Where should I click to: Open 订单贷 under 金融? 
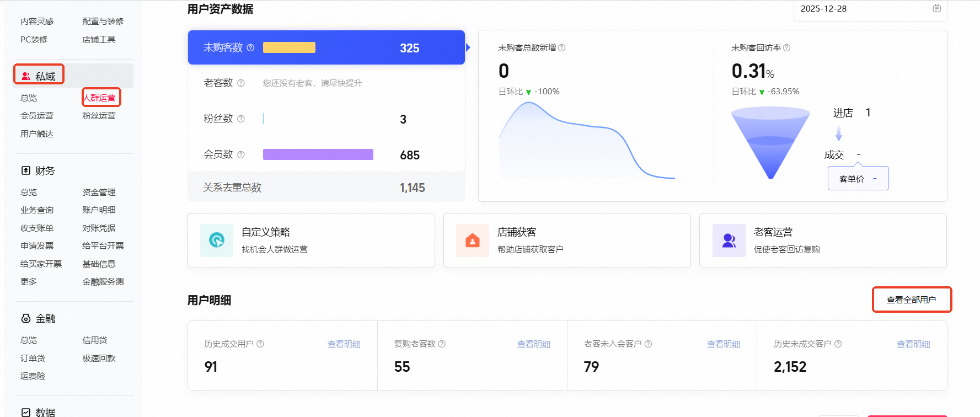33,359
